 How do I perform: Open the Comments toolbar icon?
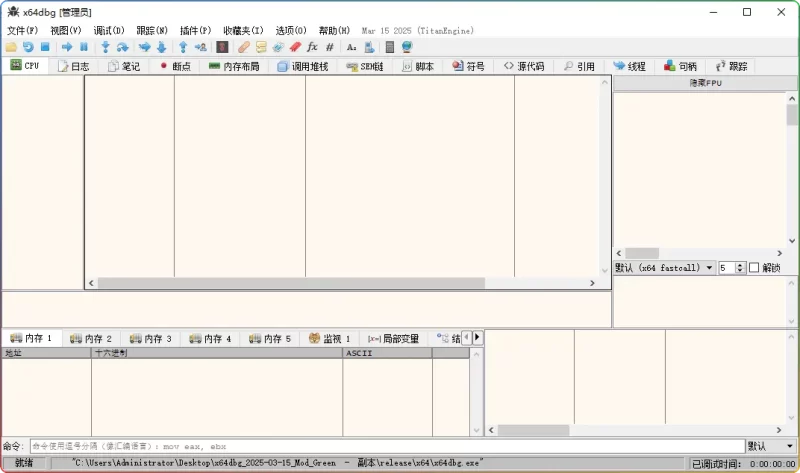[x=261, y=47]
